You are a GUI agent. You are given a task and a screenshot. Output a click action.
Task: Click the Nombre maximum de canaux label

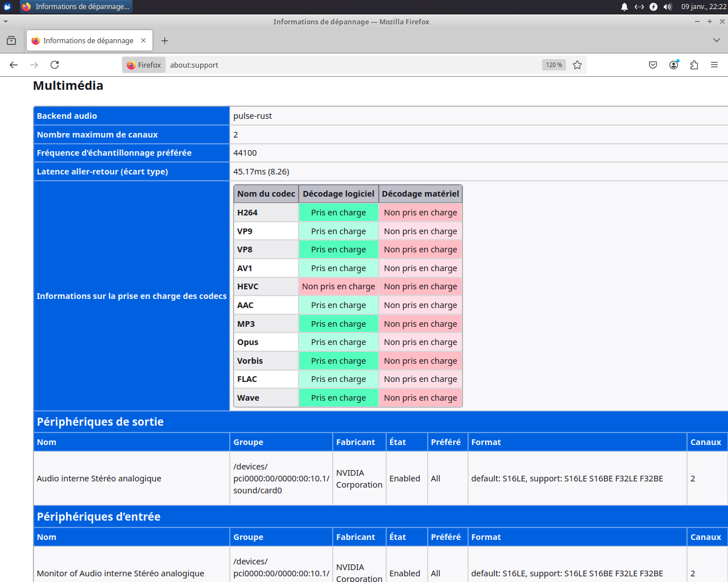tap(97, 135)
